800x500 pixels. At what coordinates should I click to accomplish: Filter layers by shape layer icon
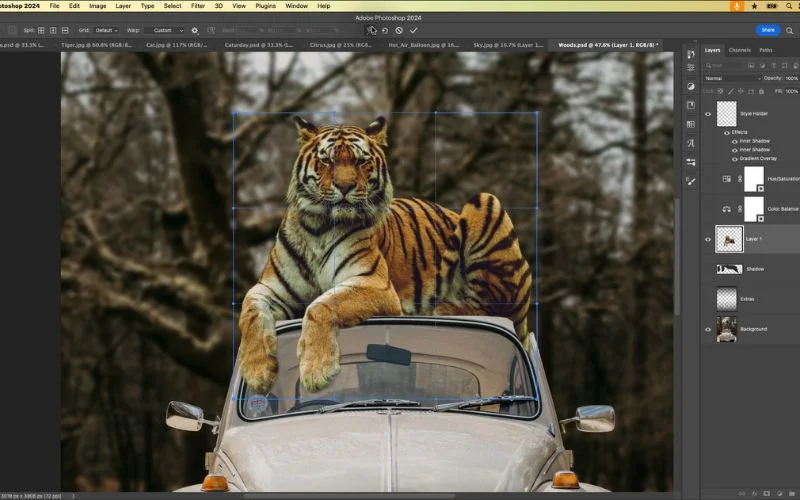click(784, 66)
